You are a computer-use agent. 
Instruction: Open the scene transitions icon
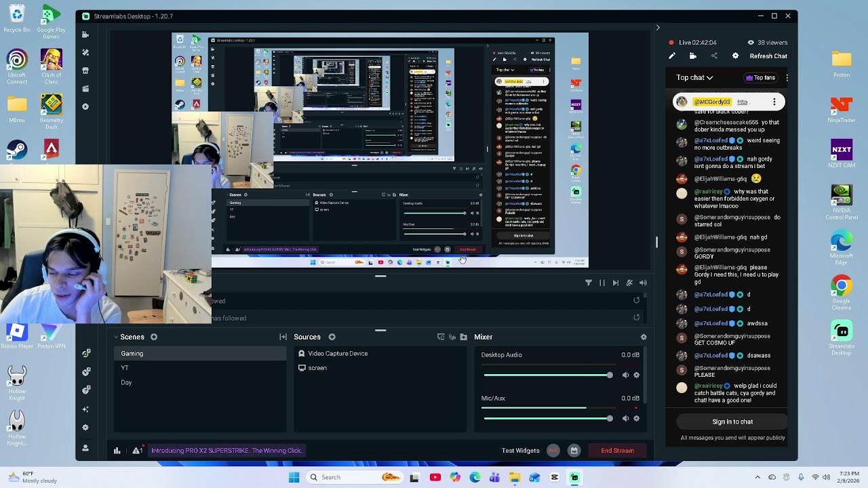(x=283, y=337)
